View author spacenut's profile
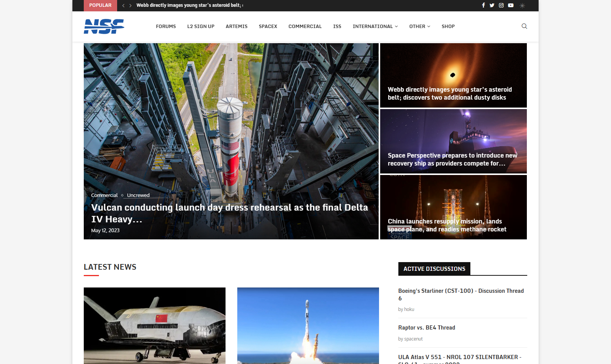Screen dimensions: 611x364 point(413,339)
